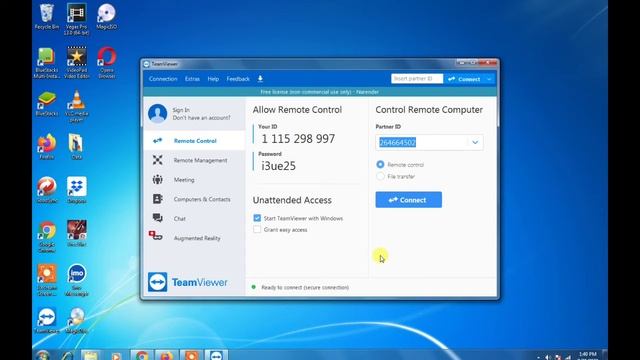Screen dimensions: 640x360
Task: Click Firefox icon in the taskbar
Action: coord(167,356)
